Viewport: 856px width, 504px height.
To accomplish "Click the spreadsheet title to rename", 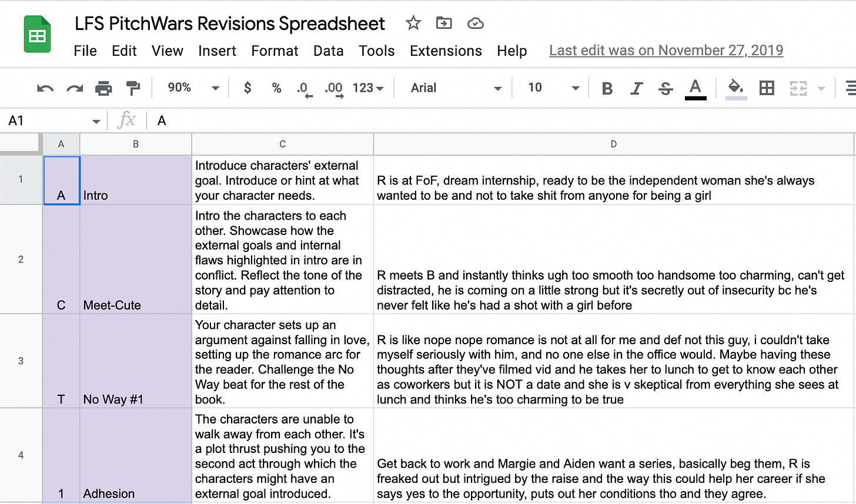I will tap(229, 23).
